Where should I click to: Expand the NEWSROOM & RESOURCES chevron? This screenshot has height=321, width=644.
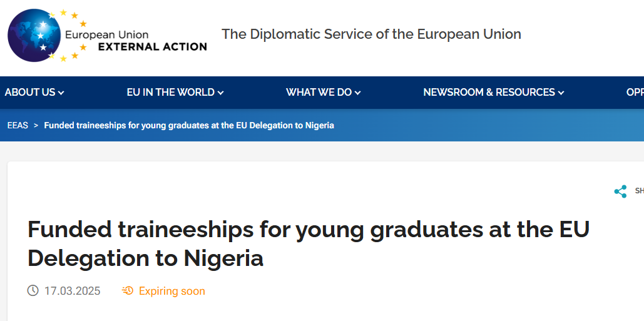561,93
